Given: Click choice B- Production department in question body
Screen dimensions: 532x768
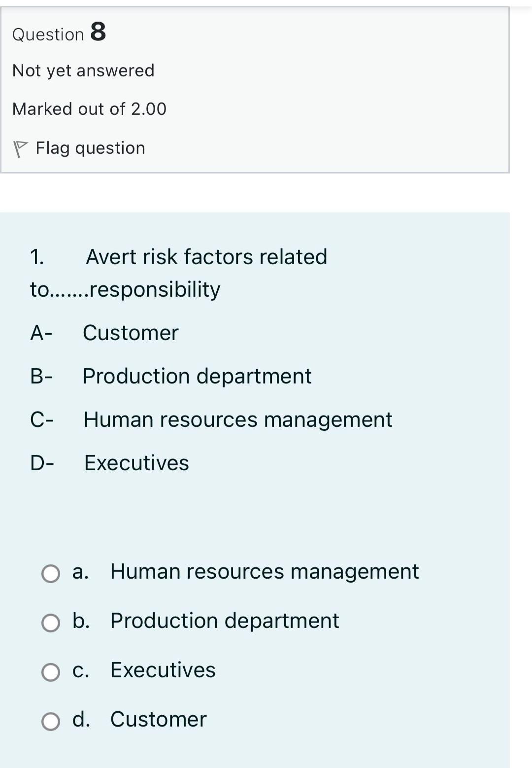Looking at the screenshot, I should [x=170, y=376].
